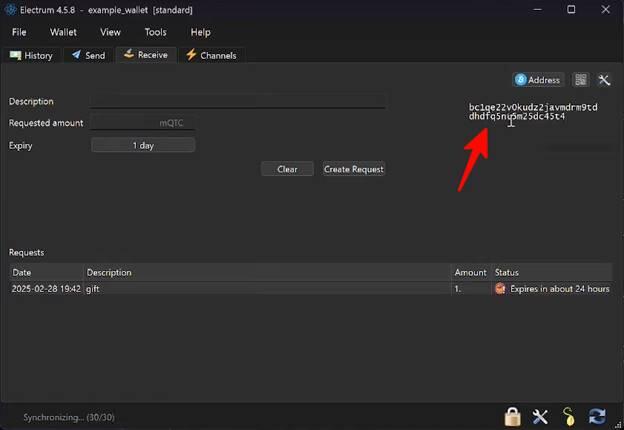This screenshot has height=430, width=624.
Task: Open the Wallet menu
Action: pyautogui.click(x=63, y=32)
